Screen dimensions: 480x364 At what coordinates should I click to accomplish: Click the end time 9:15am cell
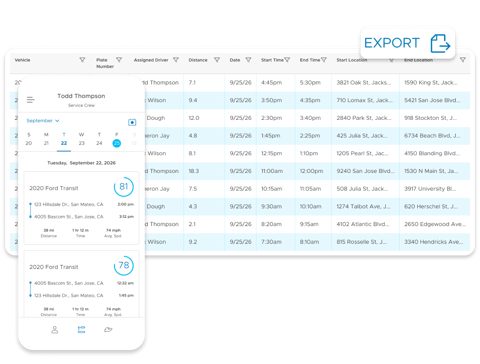click(309, 224)
